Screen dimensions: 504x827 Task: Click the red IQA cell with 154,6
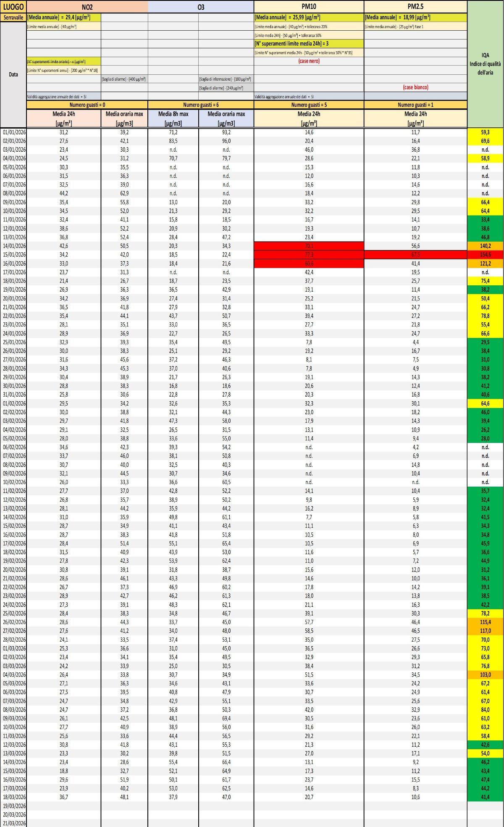click(485, 255)
